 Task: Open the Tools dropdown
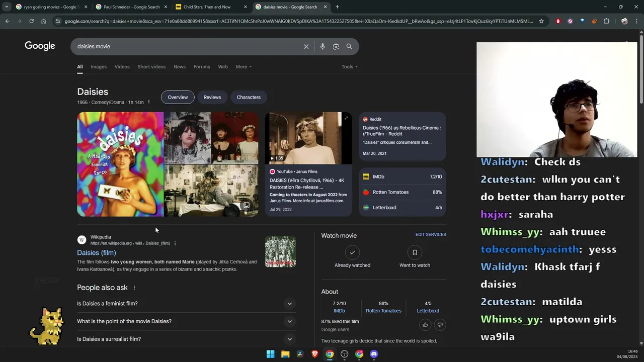[x=350, y=67]
